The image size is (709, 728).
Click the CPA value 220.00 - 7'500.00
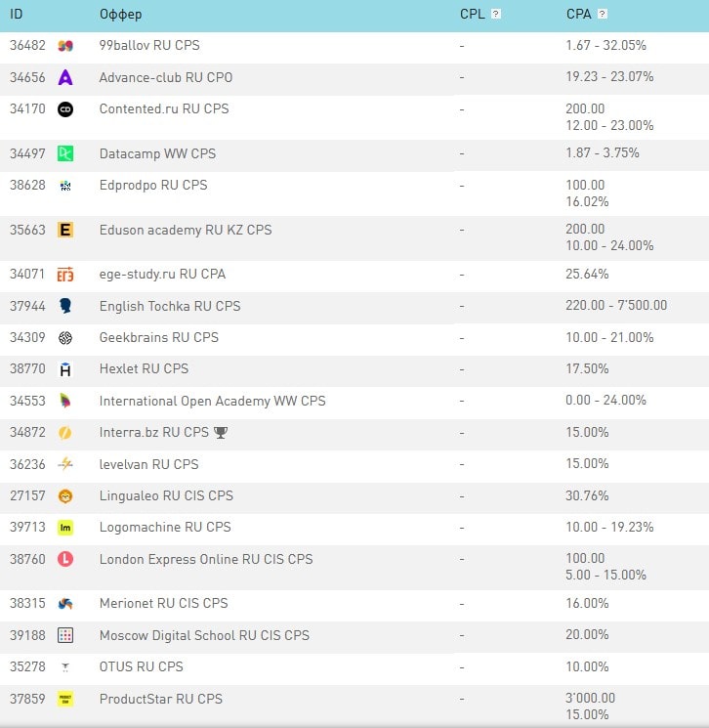[616, 305]
